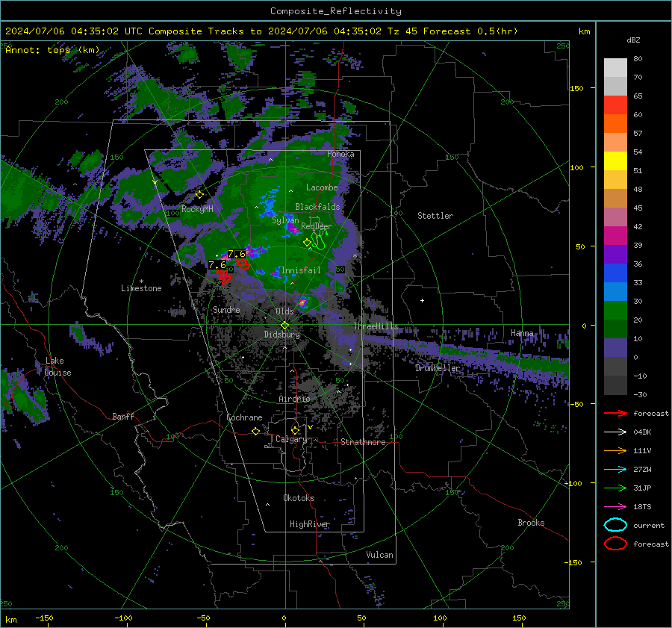The width and height of the screenshot is (672, 628).
Task: Click the cyan current ellipse legend symbol
Action: [615, 525]
